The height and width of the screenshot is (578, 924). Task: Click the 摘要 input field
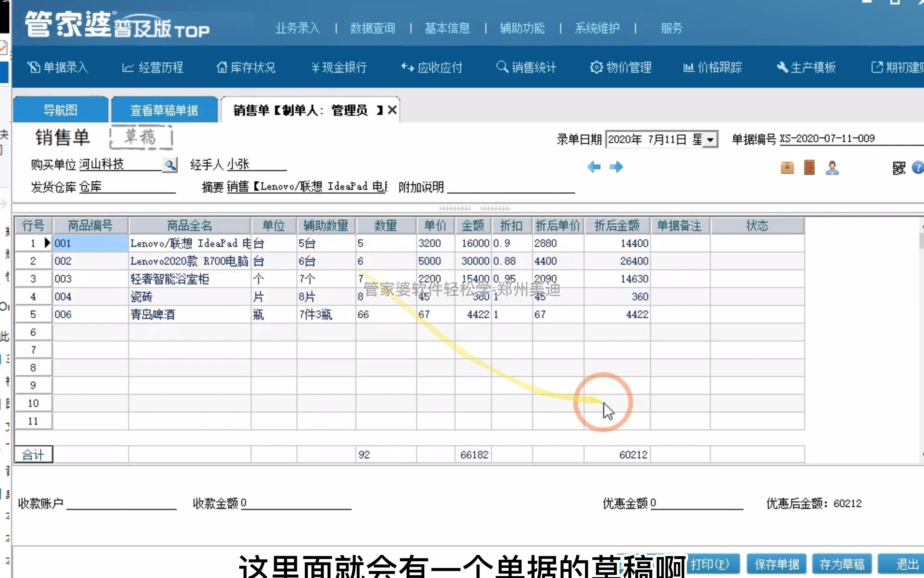(307, 187)
